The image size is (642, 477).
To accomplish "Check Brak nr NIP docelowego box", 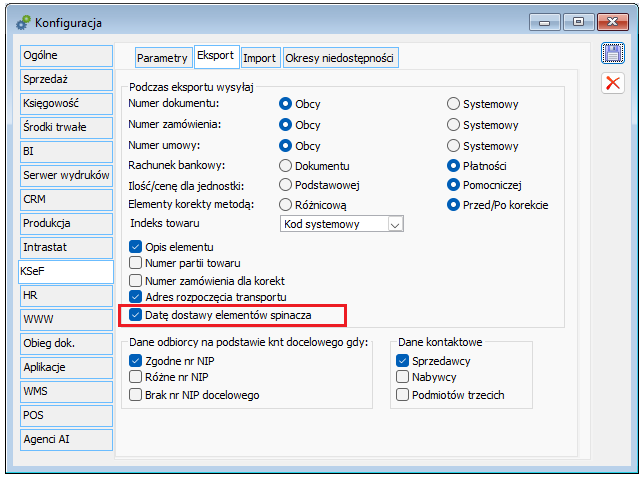I will pyautogui.click(x=135, y=395).
